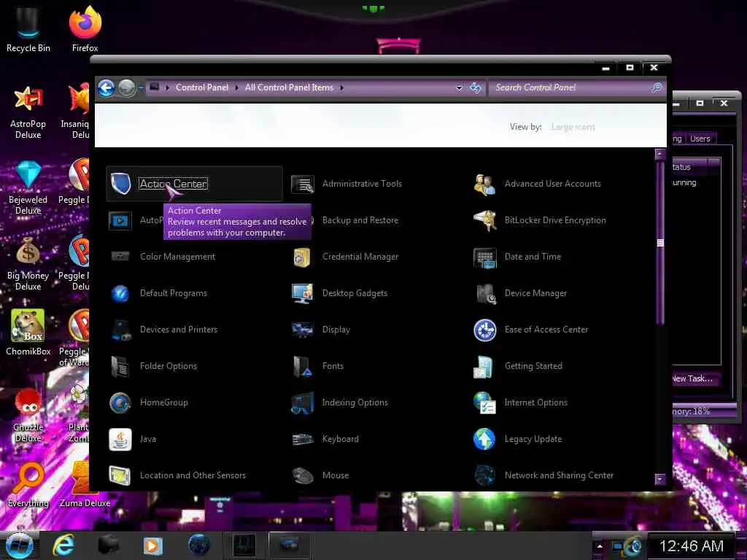The image size is (747, 560).
Task: Open the Default Programs icon
Action: (x=120, y=293)
